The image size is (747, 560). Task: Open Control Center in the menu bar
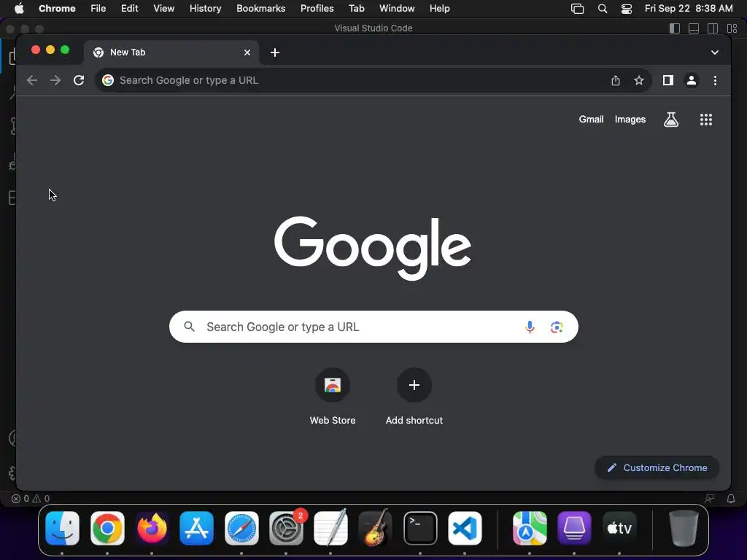coord(627,9)
